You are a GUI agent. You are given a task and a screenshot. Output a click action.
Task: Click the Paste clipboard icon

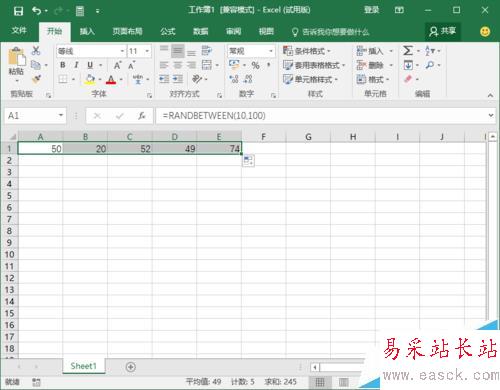click(16, 57)
